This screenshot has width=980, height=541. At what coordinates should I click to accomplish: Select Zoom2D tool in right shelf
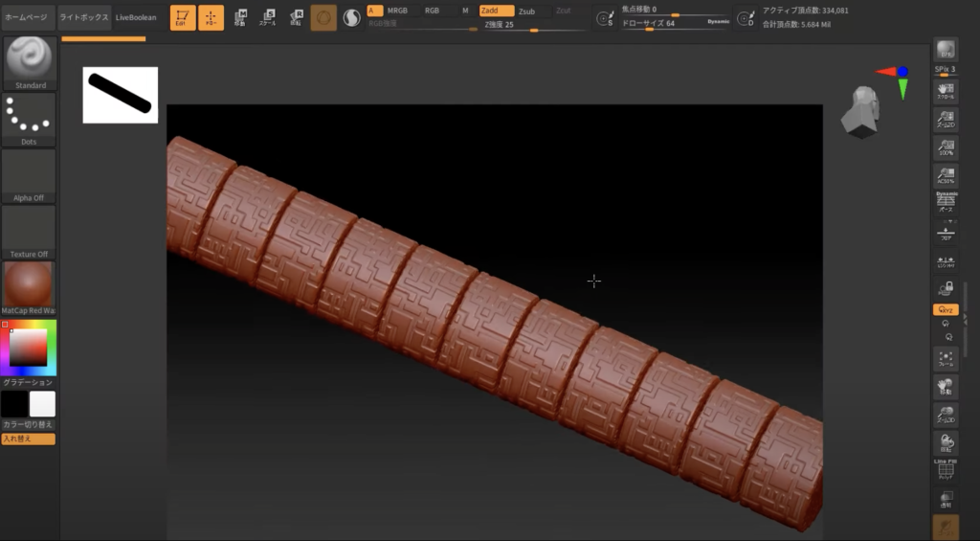coord(946,119)
